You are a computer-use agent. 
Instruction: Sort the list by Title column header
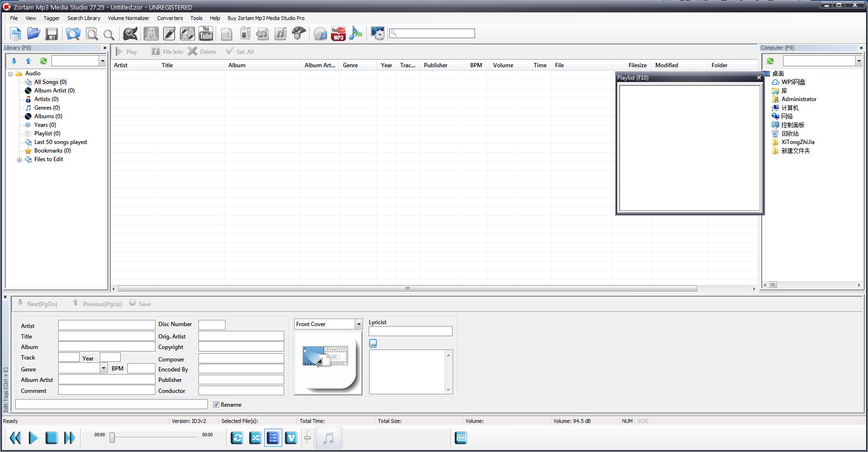(x=191, y=65)
